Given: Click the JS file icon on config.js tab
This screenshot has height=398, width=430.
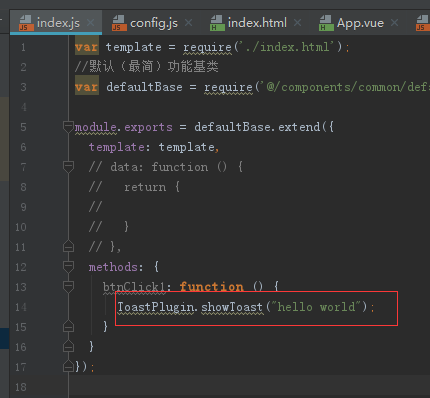Looking at the screenshot, I should (119, 23).
